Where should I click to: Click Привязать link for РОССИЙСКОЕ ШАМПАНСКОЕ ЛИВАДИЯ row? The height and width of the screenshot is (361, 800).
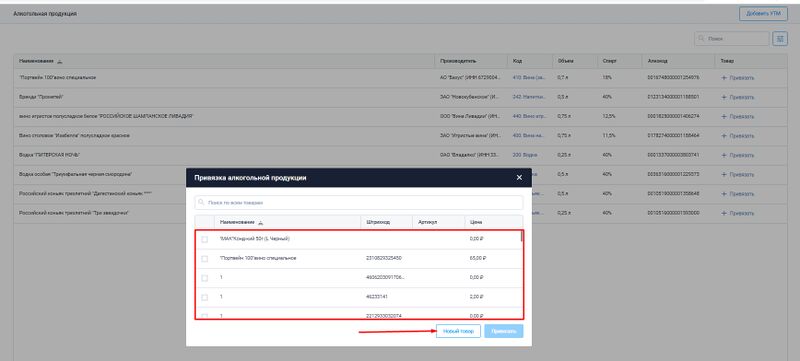(737, 117)
